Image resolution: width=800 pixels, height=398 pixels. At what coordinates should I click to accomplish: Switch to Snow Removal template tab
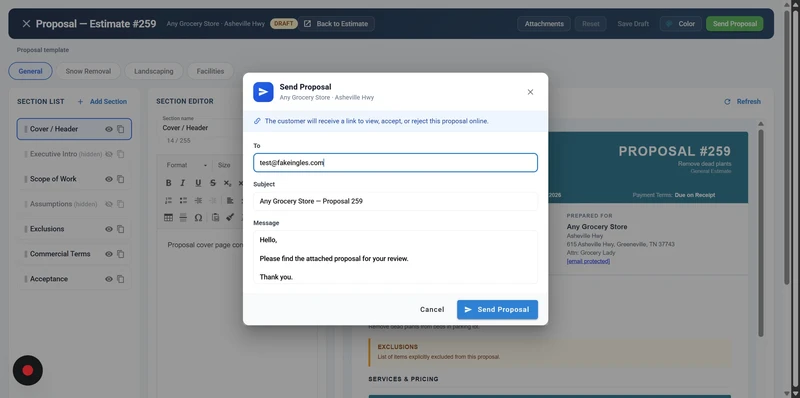pyautogui.click(x=88, y=71)
